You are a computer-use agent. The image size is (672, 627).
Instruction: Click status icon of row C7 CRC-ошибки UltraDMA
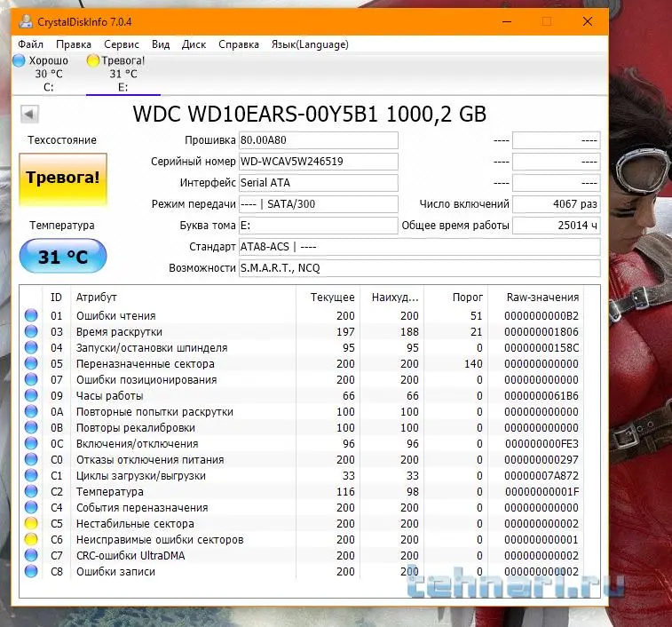tap(31, 555)
